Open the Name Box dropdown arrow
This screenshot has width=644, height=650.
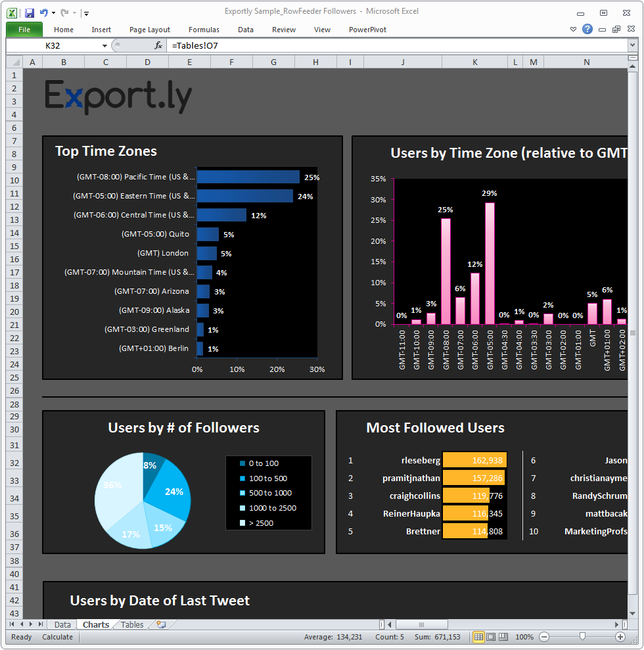tap(105, 45)
